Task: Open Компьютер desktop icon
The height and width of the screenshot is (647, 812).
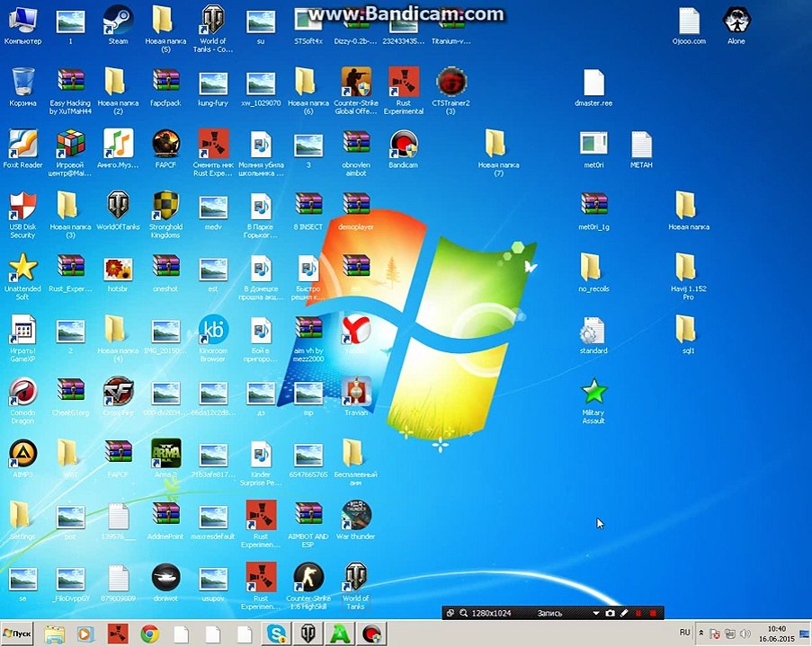Action: pos(22,25)
